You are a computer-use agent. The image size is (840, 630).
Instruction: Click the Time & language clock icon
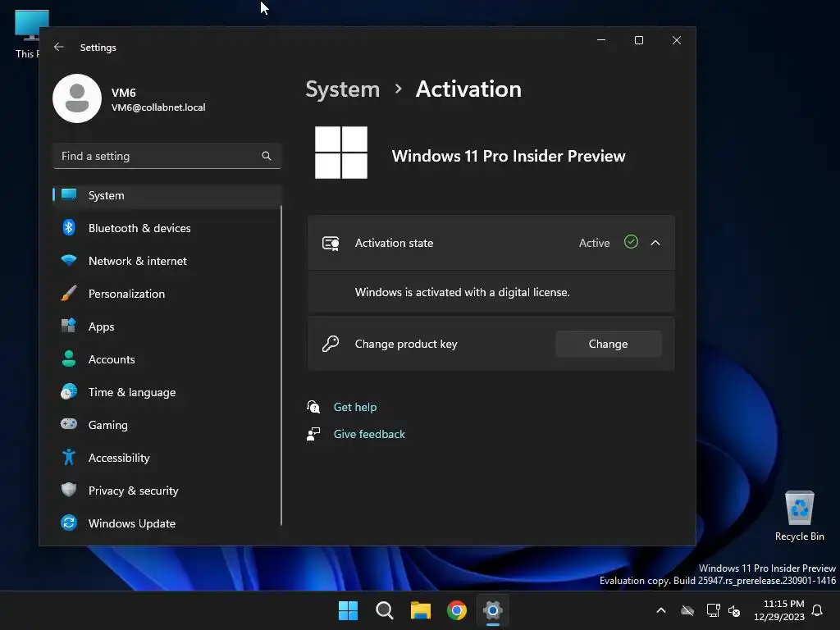[x=69, y=391]
